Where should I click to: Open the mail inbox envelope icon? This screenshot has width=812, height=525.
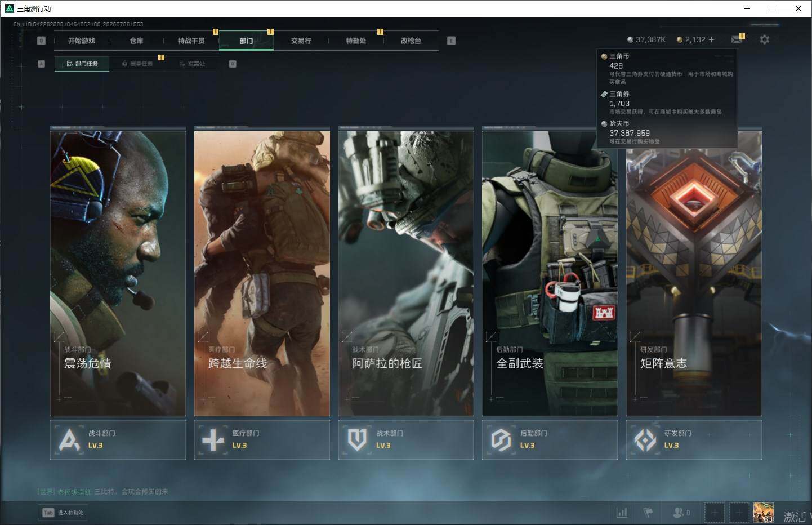point(736,39)
